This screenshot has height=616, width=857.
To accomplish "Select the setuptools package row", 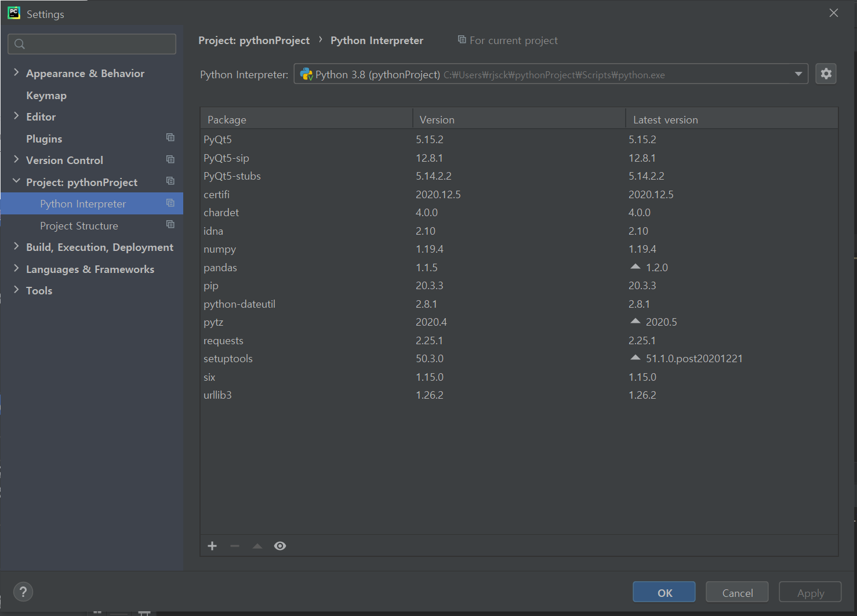I will [x=519, y=359].
